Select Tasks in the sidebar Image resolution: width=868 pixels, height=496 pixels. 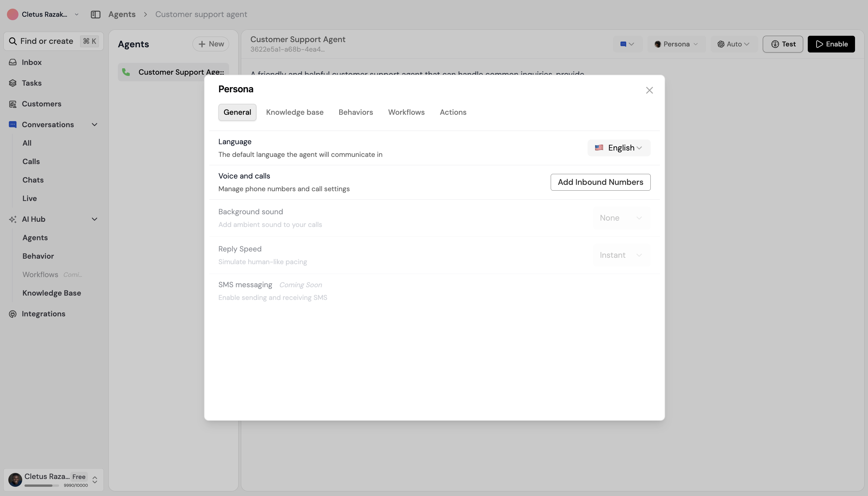[31, 83]
